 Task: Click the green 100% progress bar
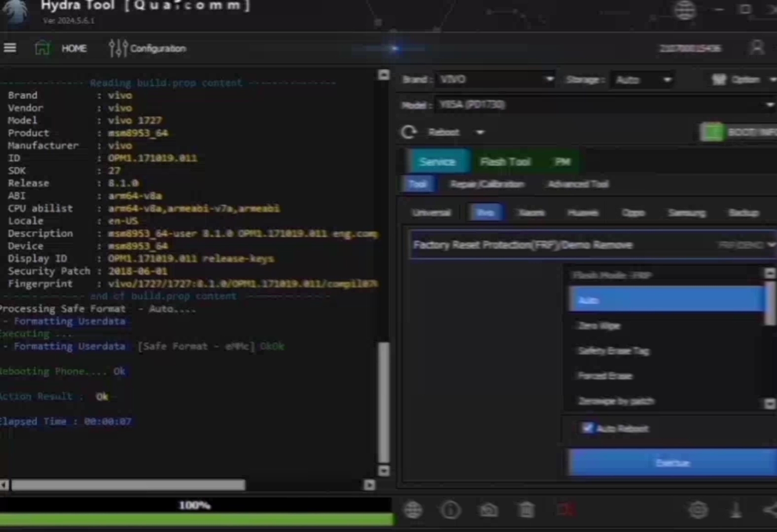[197, 519]
